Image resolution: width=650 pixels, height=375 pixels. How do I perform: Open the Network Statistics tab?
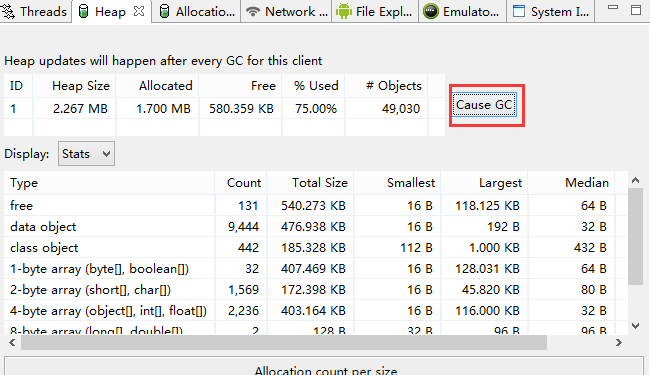click(x=287, y=12)
